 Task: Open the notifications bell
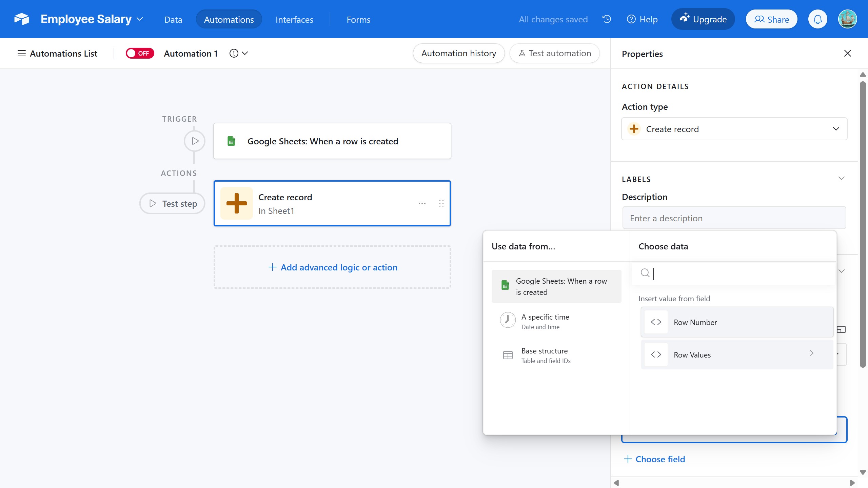tap(818, 19)
